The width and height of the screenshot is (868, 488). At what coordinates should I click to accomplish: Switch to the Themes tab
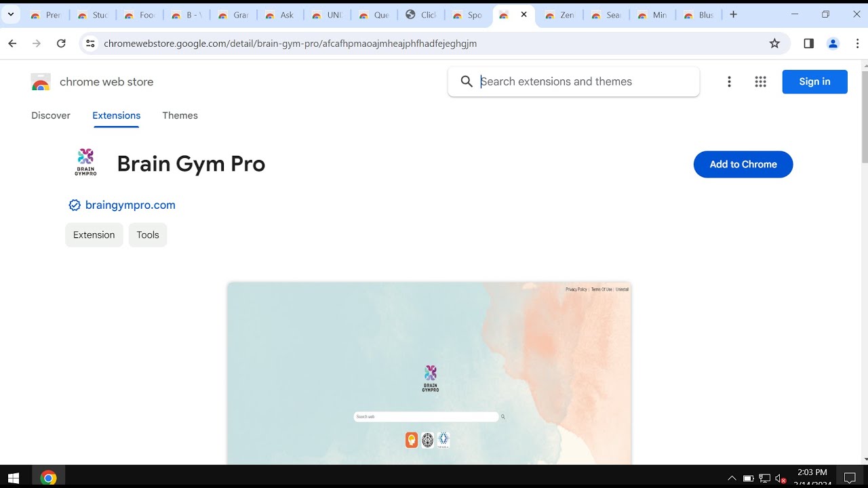tap(180, 115)
